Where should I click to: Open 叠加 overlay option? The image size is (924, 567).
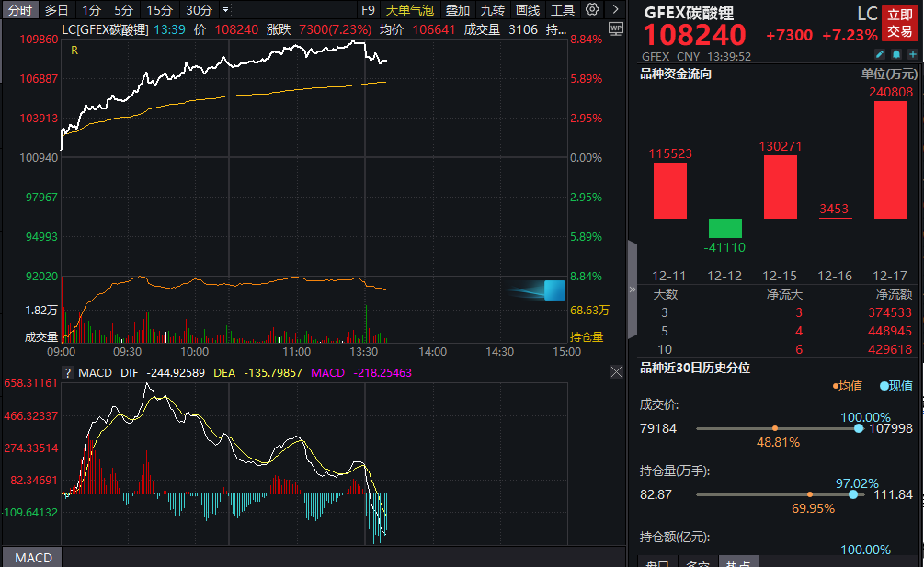click(x=457, y=10)
